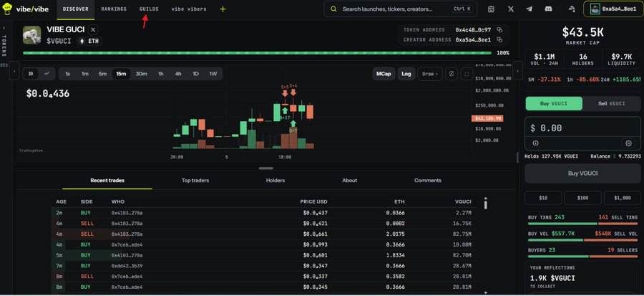Click the faucet icon next to Discord
This screenshot has width=644, height=296.
pos(571,9)
